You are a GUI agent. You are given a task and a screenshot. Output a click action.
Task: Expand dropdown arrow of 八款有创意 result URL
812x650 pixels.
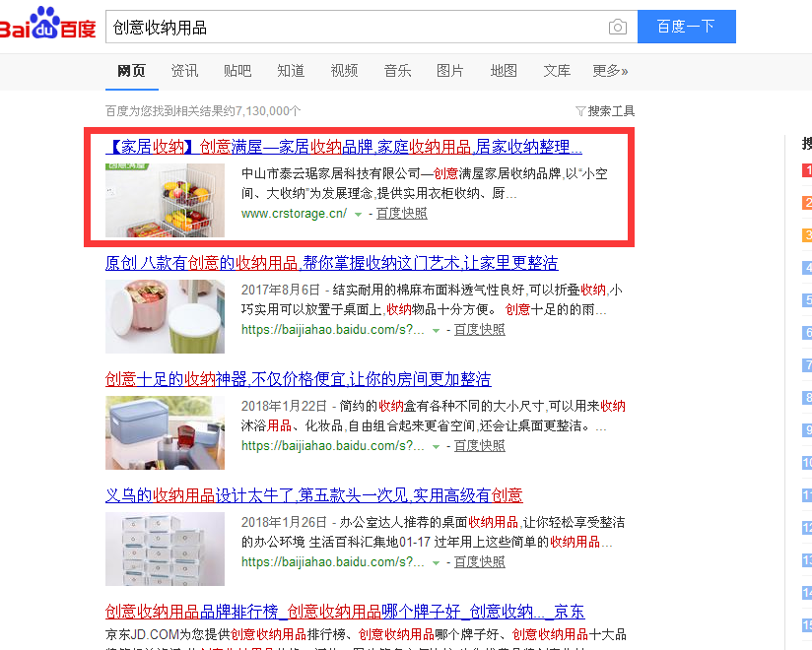click(x=436, y=331)
